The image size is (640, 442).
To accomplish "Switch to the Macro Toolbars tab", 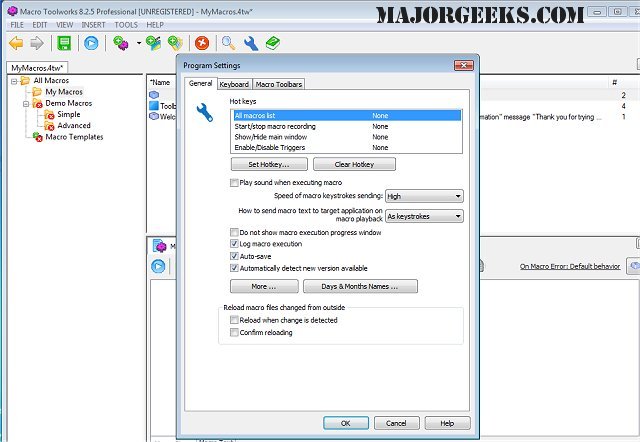I will coord(279,84).
